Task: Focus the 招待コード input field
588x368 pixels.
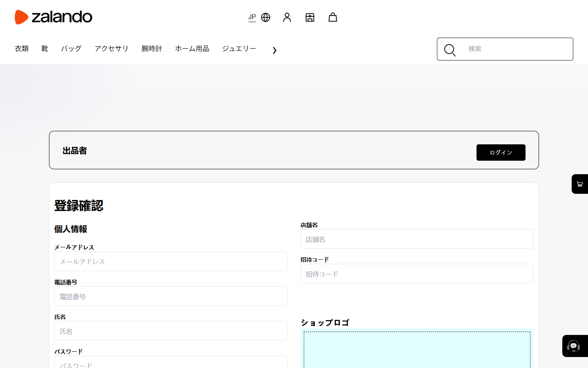Action: 417,274
